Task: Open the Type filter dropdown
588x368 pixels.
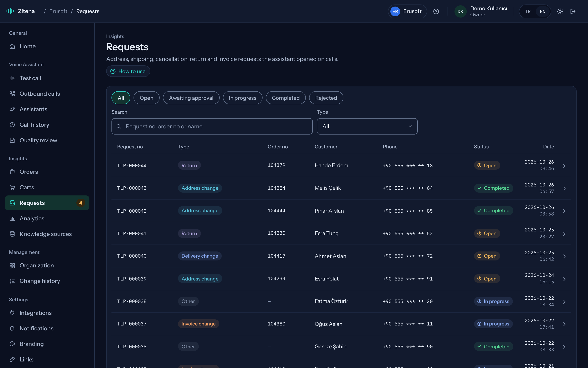Action: 367,126
